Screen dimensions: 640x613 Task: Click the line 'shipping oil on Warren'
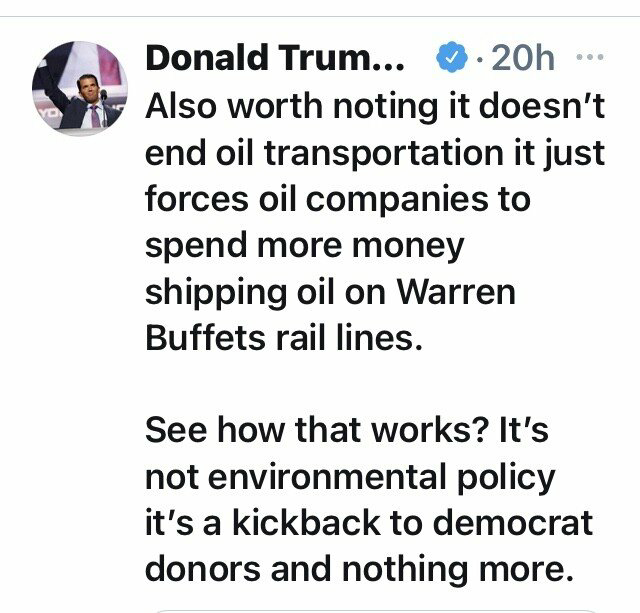pos(332,291)
